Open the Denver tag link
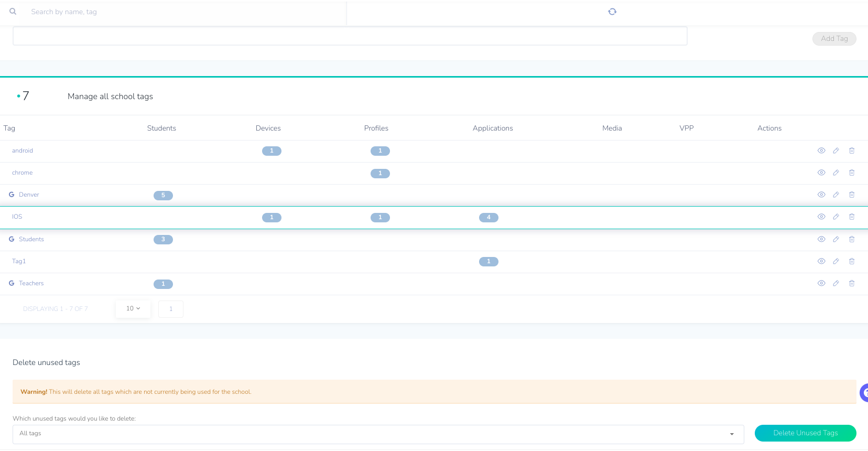This screenshot has width=868, height=451. [29, 195]
